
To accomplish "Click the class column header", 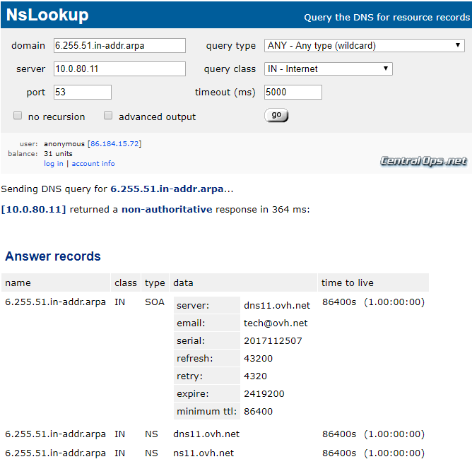I will pyautogui.click(x=126, y=283).
